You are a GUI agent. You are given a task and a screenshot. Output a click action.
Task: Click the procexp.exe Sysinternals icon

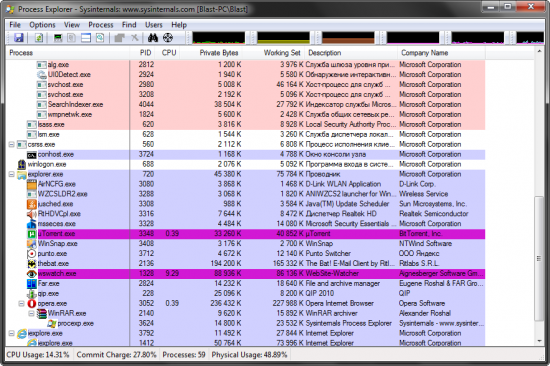[x=52, y=324]
